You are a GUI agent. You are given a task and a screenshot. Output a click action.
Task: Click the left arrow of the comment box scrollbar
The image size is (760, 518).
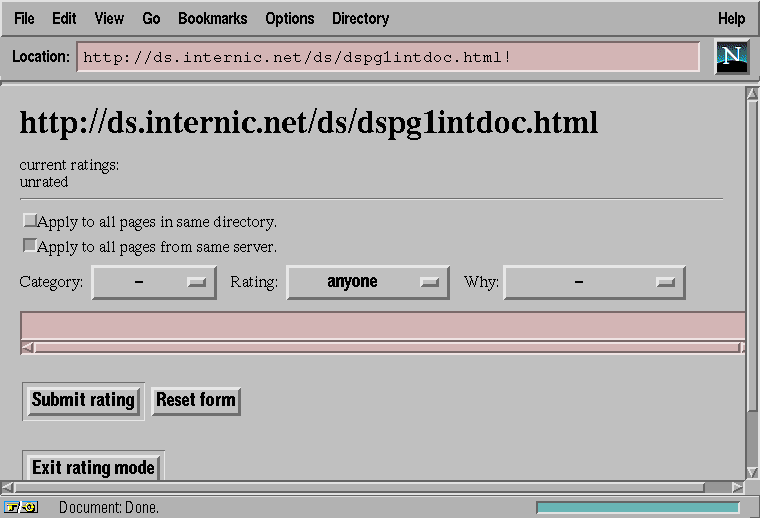[28, 348]
